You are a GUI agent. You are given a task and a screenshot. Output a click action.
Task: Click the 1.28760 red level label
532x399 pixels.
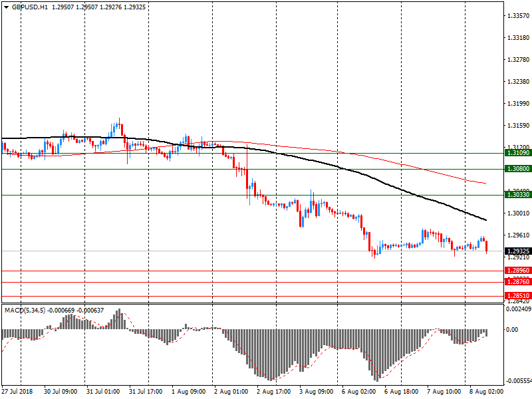tap(518, 282)
